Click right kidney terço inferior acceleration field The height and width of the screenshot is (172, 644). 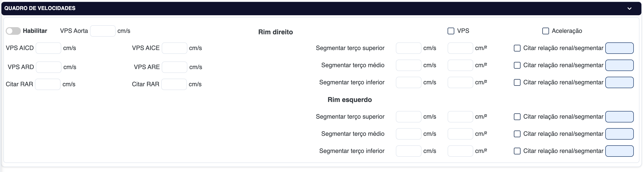coord(460,82)
